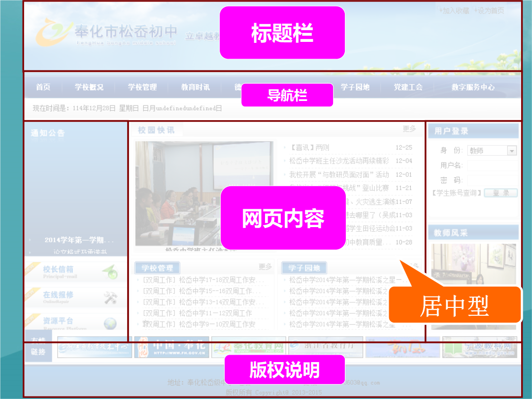Open 松岙中学17-18双周工作安排 item
532x399 pixels.
tap(203, 280)
